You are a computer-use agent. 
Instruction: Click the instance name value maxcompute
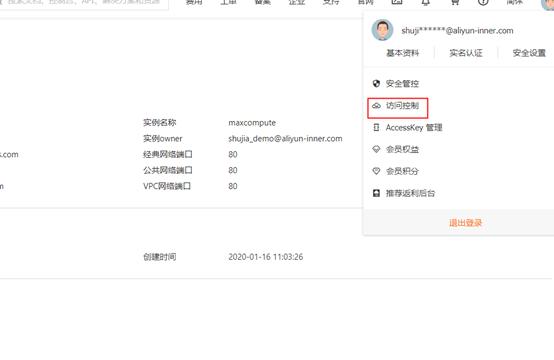coord(252,123)
